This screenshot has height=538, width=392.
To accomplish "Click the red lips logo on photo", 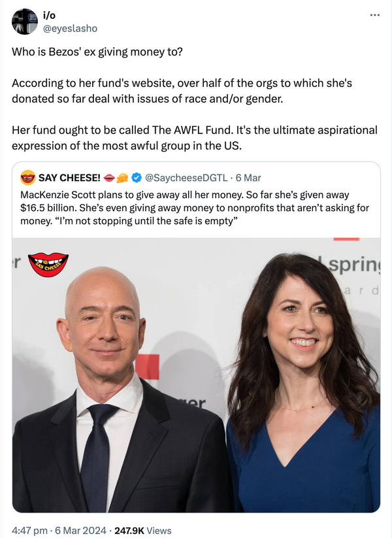I will [48, 265].
